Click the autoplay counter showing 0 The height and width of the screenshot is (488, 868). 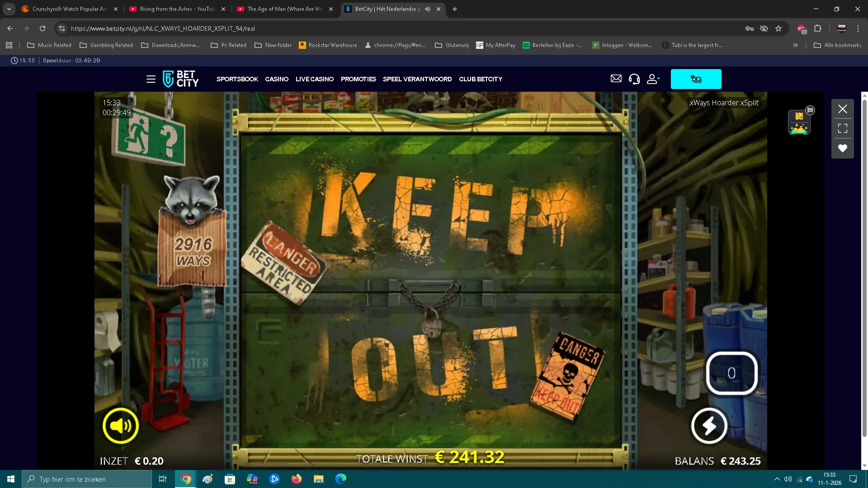tap(731, 373)
